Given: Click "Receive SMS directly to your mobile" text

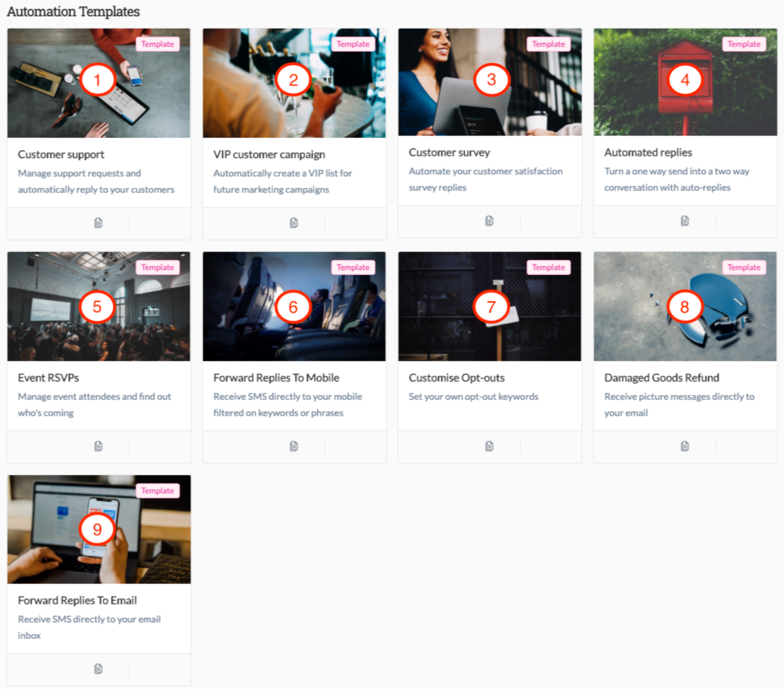Looking at the screenshot, I should coord(288,405).
